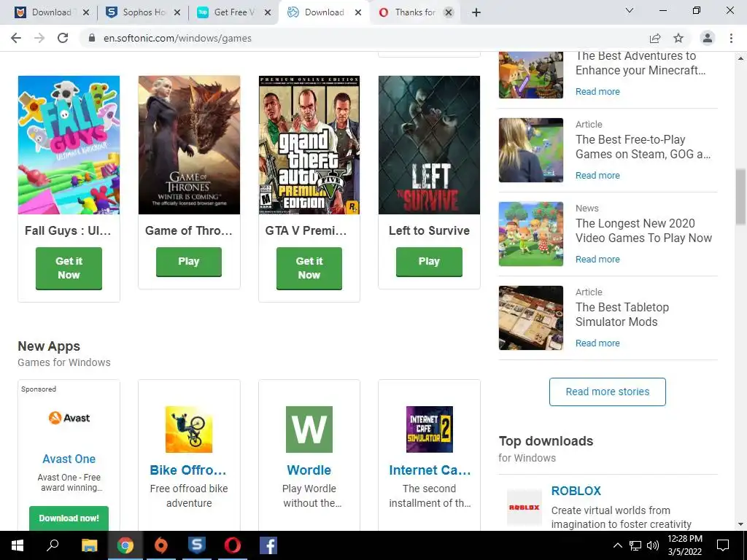Click Play under Game of Thrones
The height and width of the screenshot is (560, 747).
(x=189, y=262)
